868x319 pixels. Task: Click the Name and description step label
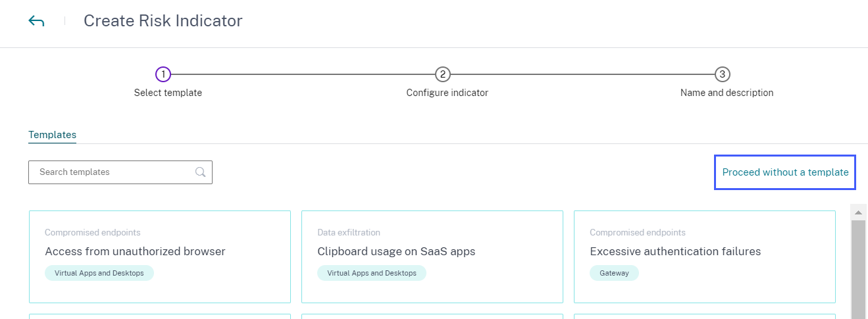727,93
